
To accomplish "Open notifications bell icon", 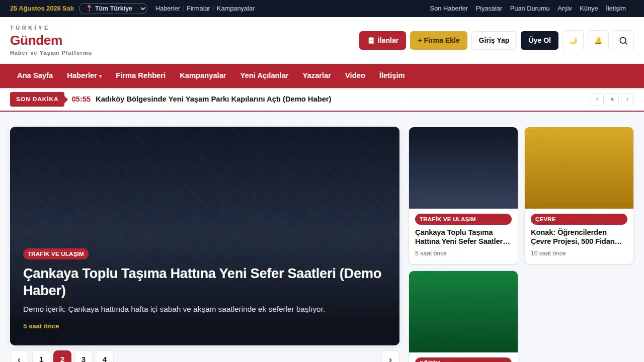I will click(598, 41).
